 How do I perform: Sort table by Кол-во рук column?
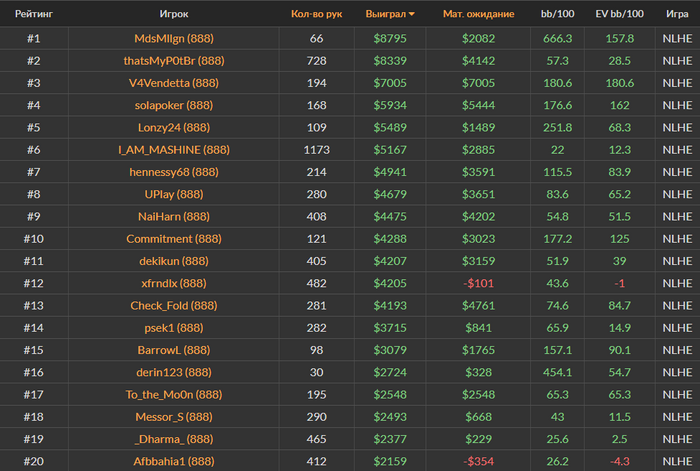pyautogui.click(x=316, y=15)
